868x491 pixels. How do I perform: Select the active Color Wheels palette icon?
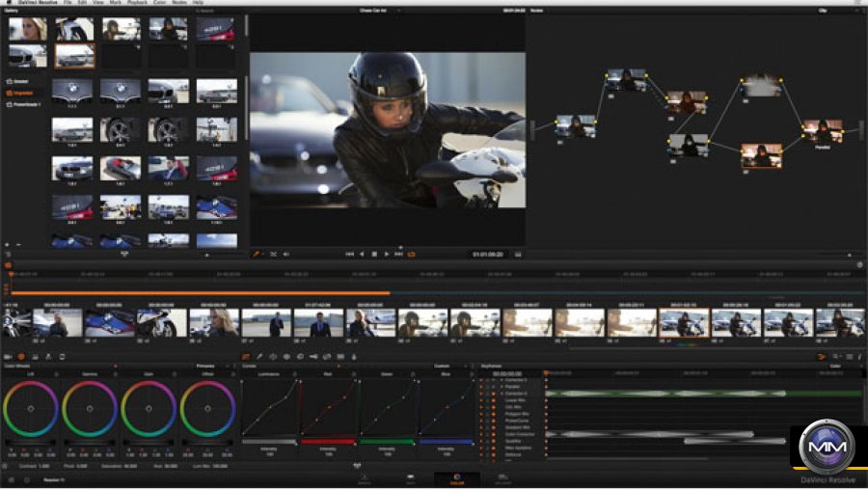tap(21, 357)
